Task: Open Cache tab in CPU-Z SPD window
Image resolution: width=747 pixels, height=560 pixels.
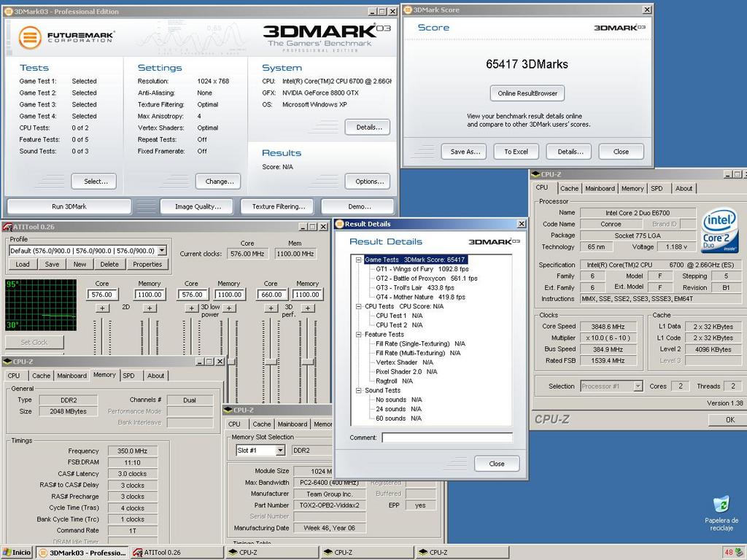Action: 262,424
